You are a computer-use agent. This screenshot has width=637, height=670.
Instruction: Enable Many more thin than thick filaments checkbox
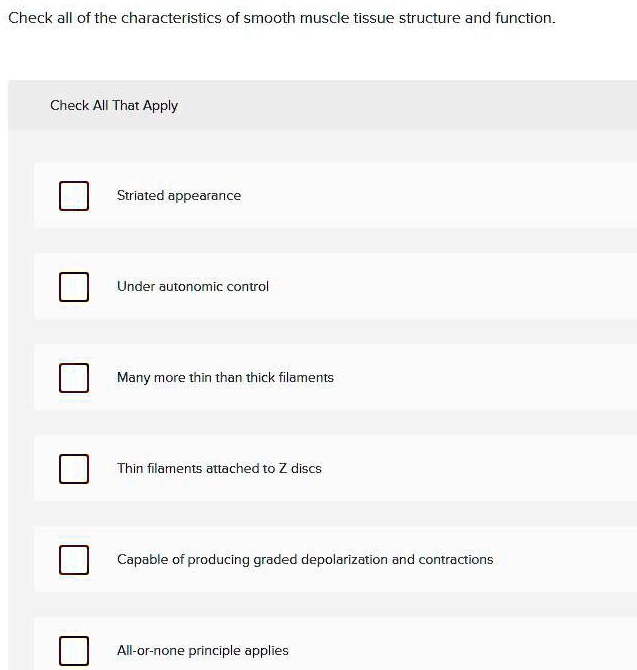pos(73,378)
